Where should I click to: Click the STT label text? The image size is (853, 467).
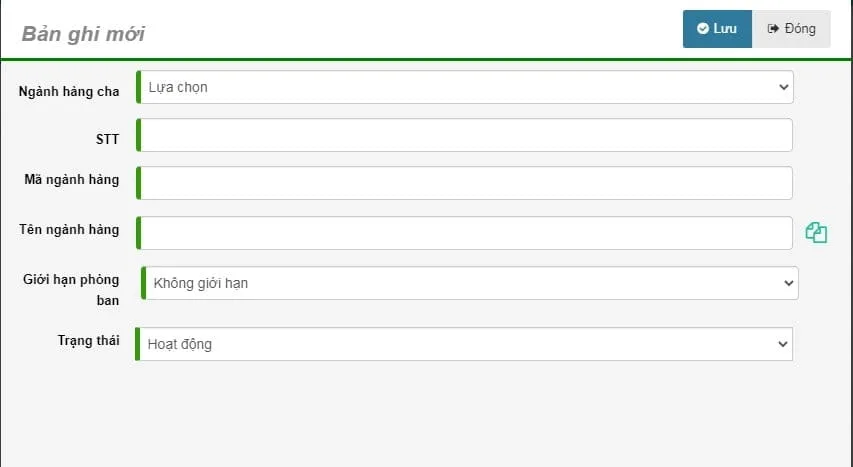coord(107,139)
